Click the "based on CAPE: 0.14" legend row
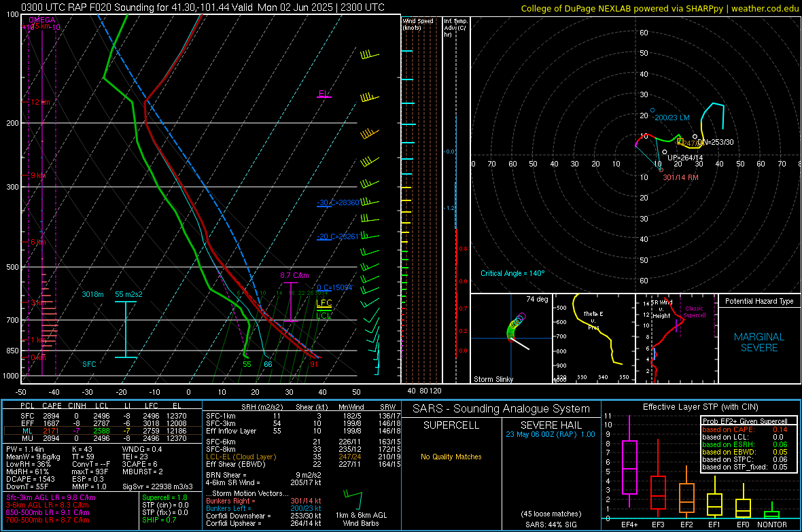This screenshot has height=532, width=802. click(x=745, y=429)
